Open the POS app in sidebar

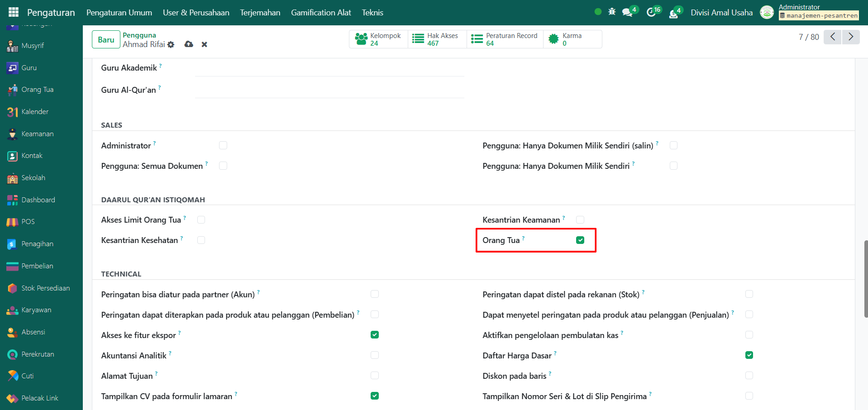28,222
